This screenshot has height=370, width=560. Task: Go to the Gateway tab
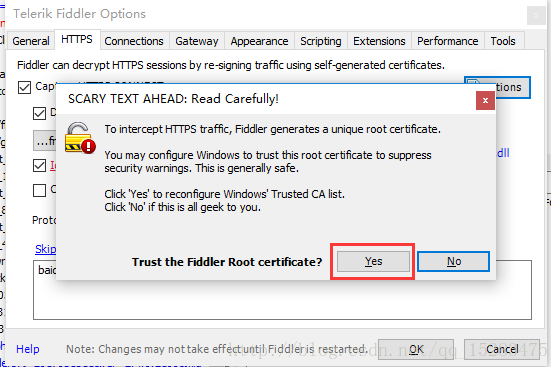coord(197,41)
